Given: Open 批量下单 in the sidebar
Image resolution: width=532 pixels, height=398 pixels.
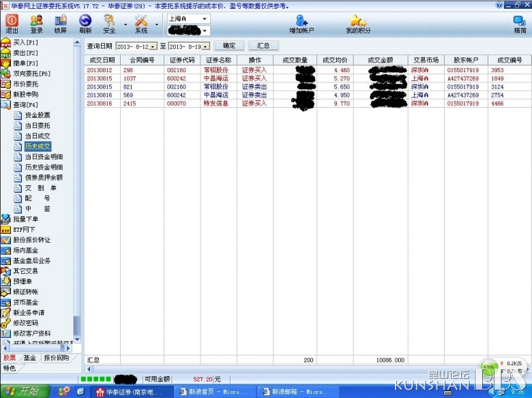Looking at the screenshot, I should [25, 219].
